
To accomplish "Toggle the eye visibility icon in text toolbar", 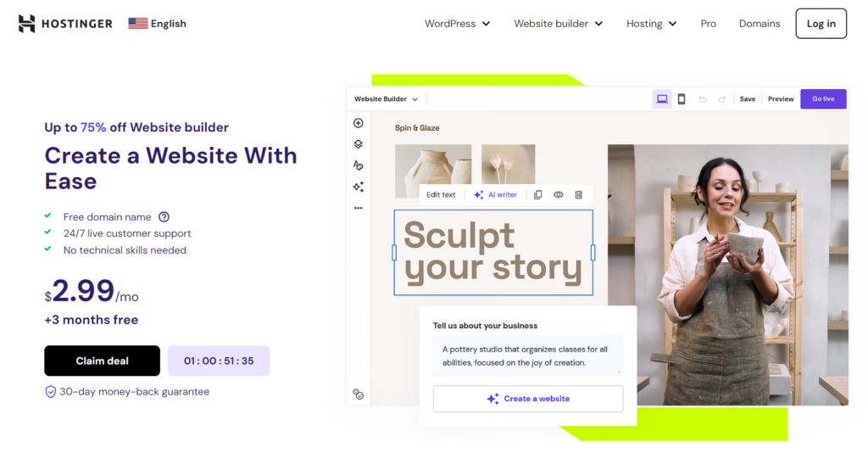I will pyautogui.click(x=558, y=194).
